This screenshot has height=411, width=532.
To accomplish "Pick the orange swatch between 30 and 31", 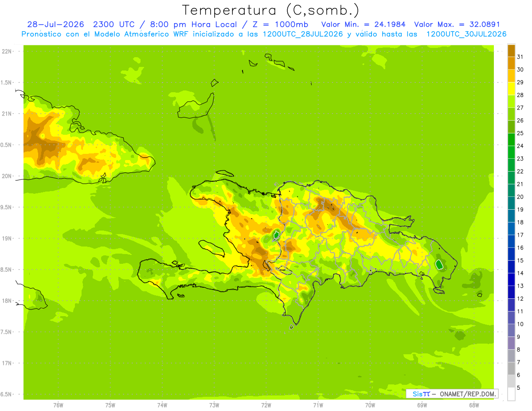I will (511, 63).
